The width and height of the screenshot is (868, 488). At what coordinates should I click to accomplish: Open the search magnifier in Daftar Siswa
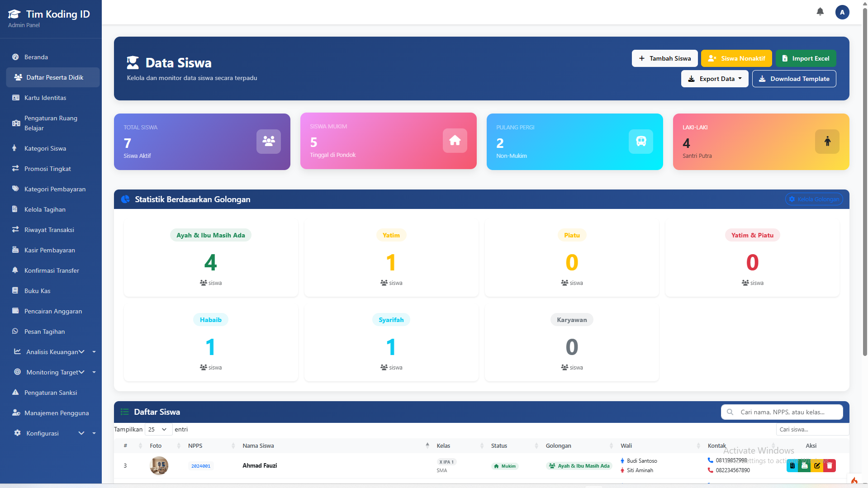(x=730, y=412)
